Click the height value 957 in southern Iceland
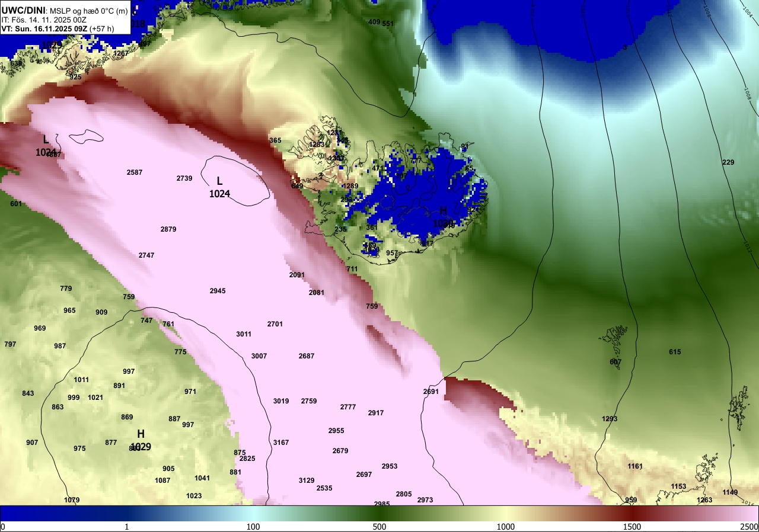This screenshot has width=759, height=532. point(392,253)
